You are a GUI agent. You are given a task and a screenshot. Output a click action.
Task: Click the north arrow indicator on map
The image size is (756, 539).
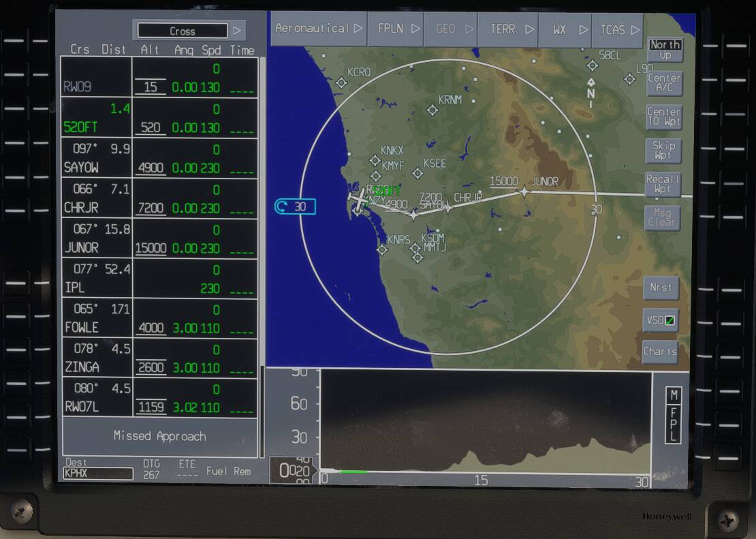(x=591, y=92)
